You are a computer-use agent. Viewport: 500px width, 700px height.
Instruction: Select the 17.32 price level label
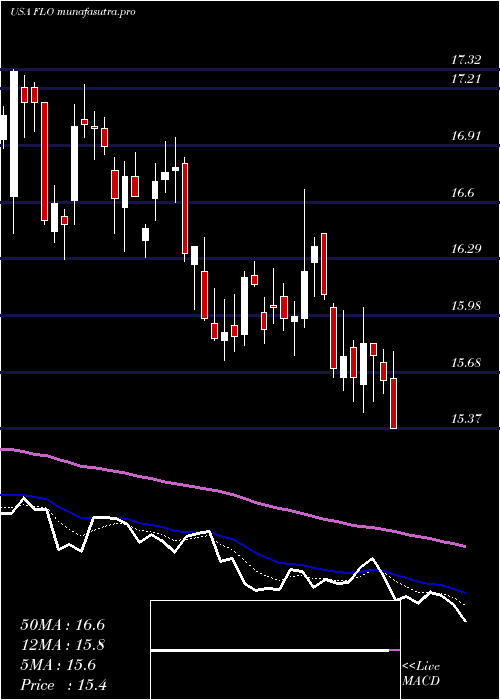466,59
